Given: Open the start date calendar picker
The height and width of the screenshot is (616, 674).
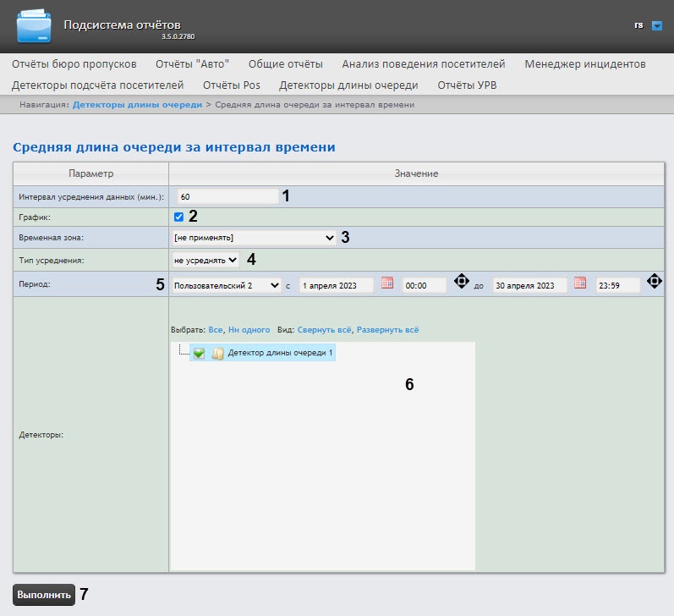Looking at the screenshot, I should pos(387,283).
